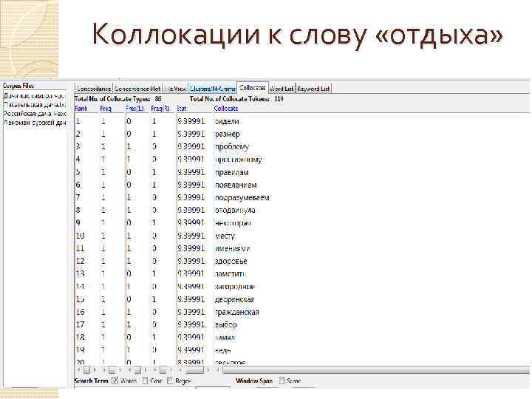The height and width of the screenshot is (399, 532).
Task: Click right arrow of Rank column scrollbar
Action: (x=95, y=370)
